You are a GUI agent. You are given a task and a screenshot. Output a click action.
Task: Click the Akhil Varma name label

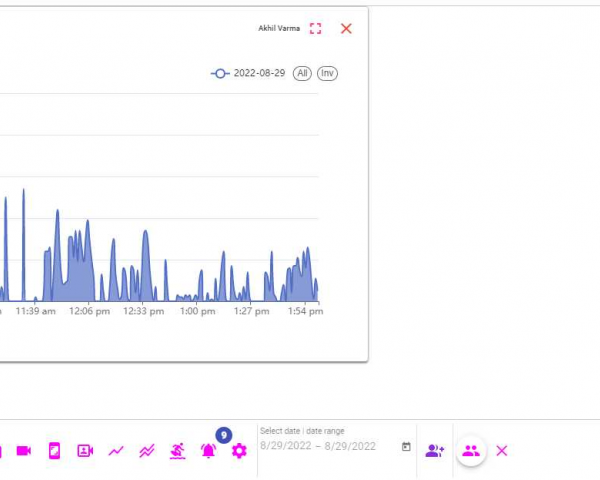[279, 29]
